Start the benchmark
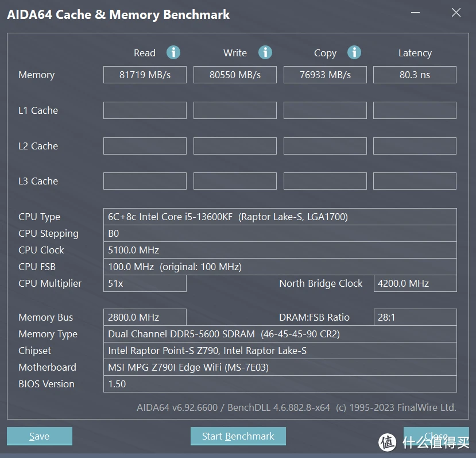The image size is (476, 458). 238,436
